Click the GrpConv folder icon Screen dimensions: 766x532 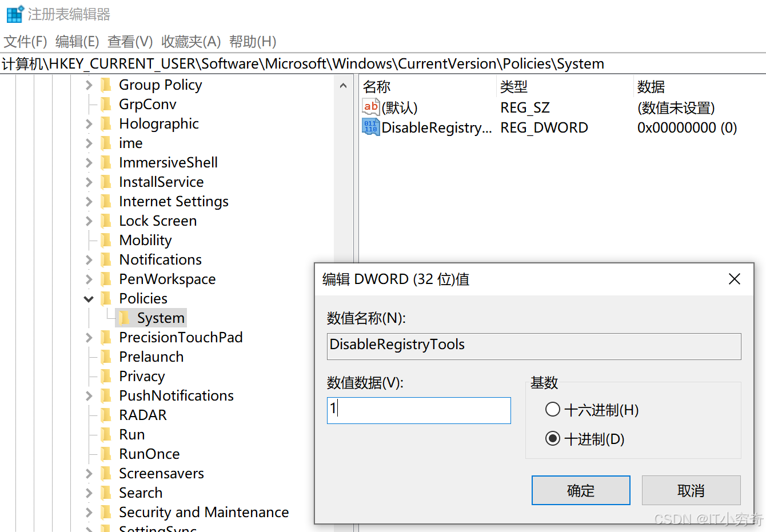pyautogui.click(x=106, y=105)
